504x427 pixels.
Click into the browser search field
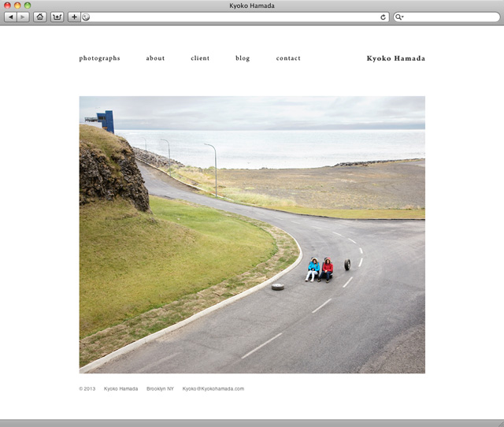click(447, 17)
